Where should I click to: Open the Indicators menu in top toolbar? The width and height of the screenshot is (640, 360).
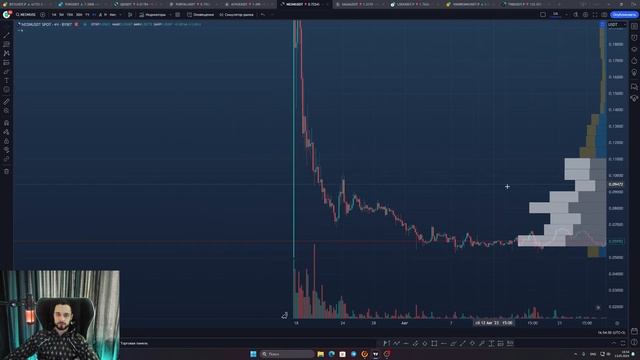pyautogui.click(x=153, y=15)
